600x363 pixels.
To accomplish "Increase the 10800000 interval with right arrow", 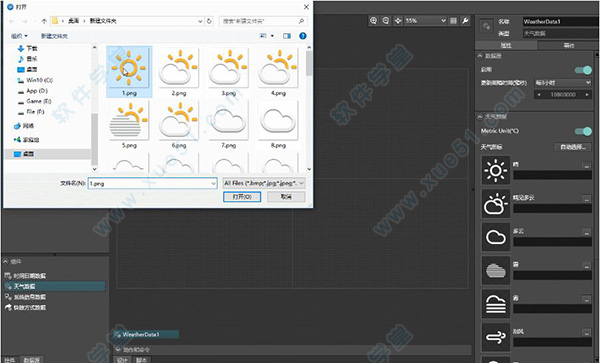I will (587, 94).
